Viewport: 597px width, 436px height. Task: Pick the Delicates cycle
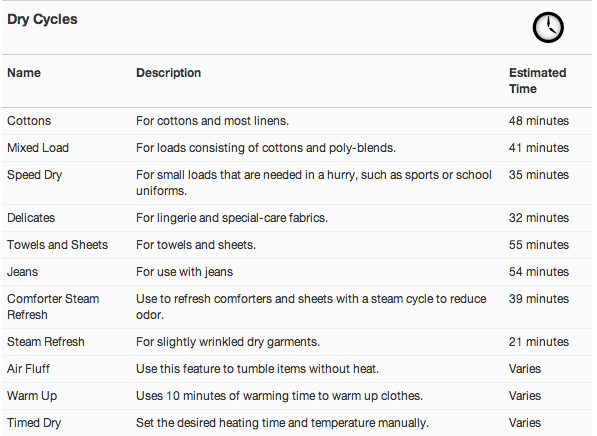pyautogui.click(x=297, y=218)
